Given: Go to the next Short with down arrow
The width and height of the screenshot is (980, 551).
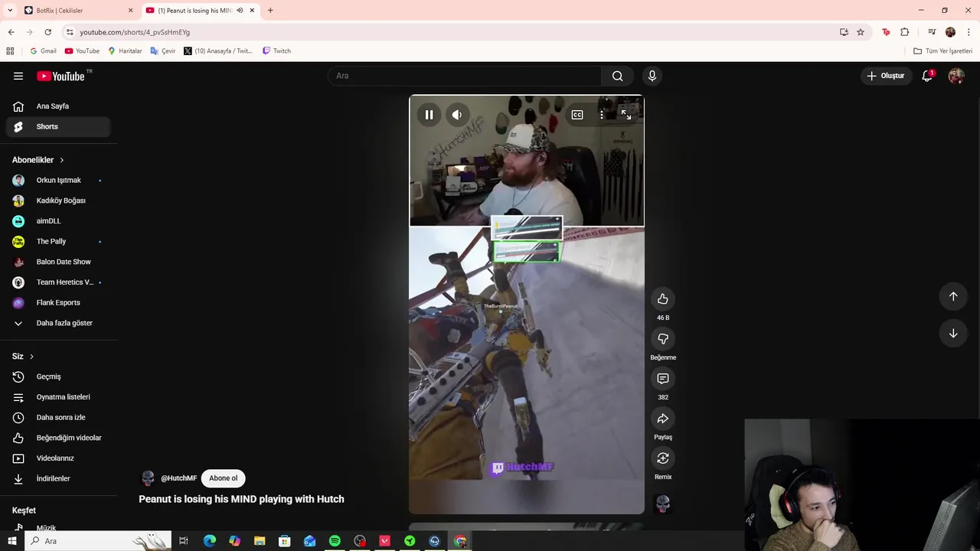Looking at the screenshot, I should point(953,333).
